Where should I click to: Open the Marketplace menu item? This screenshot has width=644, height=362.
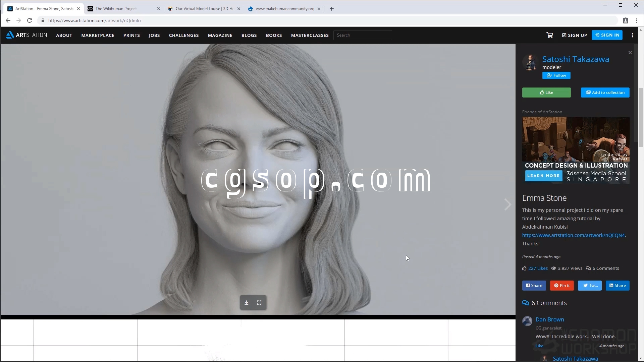click(98, 35)
